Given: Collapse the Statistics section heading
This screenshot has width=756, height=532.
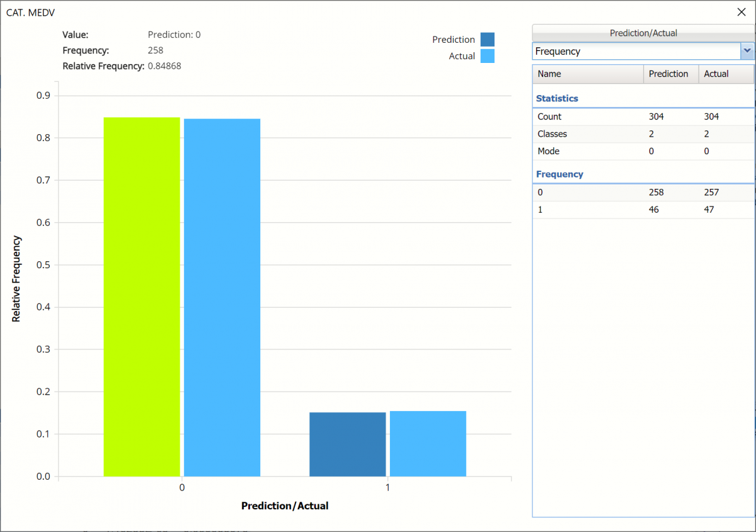Looking at the screenshot, I should [x=557, y=98].
